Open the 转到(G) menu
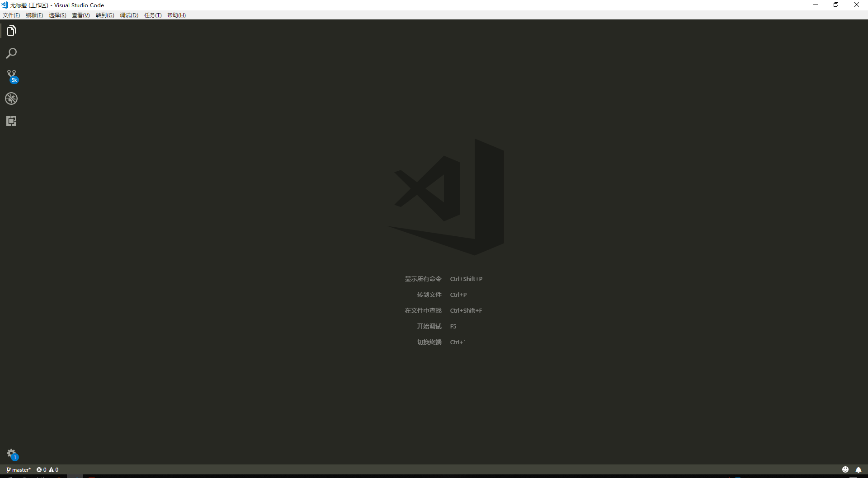This screenshot has height=478, width=868. click(105, 15)
